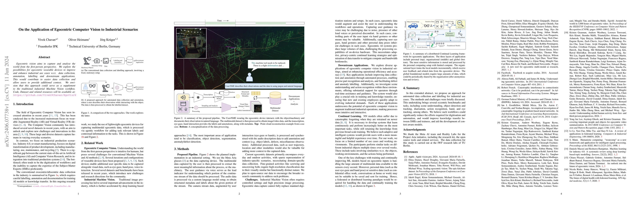Viewport: 644px width, 208px height.
Task: Click the References heading
Action: coord(410,152)
